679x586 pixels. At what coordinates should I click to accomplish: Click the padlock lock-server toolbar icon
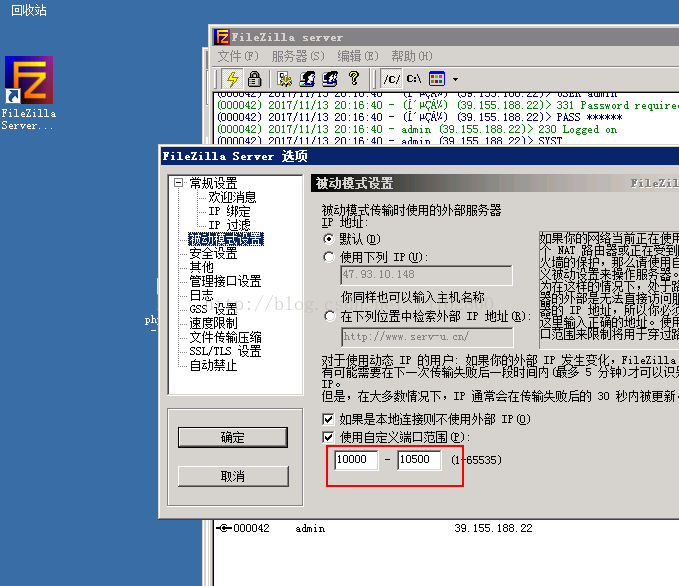click(254, 79)
